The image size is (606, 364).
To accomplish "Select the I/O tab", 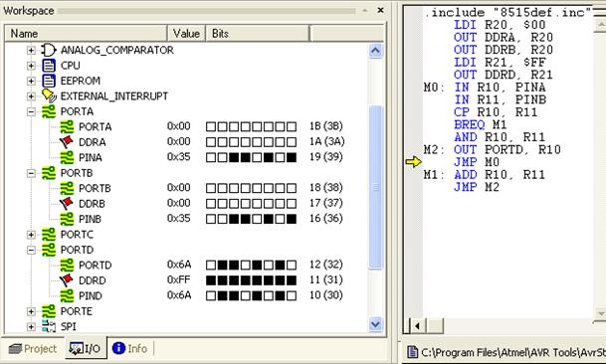I will (85, 348).
